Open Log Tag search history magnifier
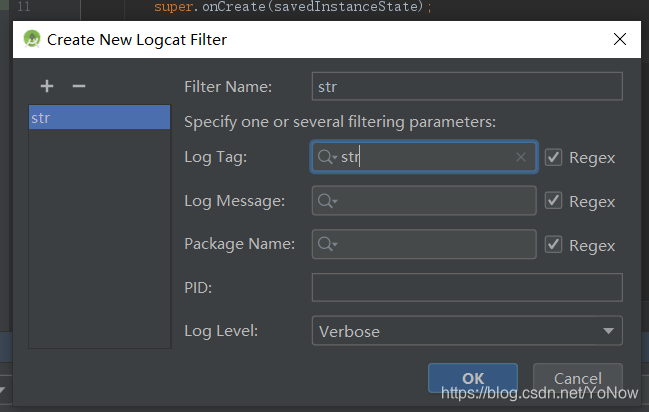Screen dimensions: 649x412 [x=327, y=157]
